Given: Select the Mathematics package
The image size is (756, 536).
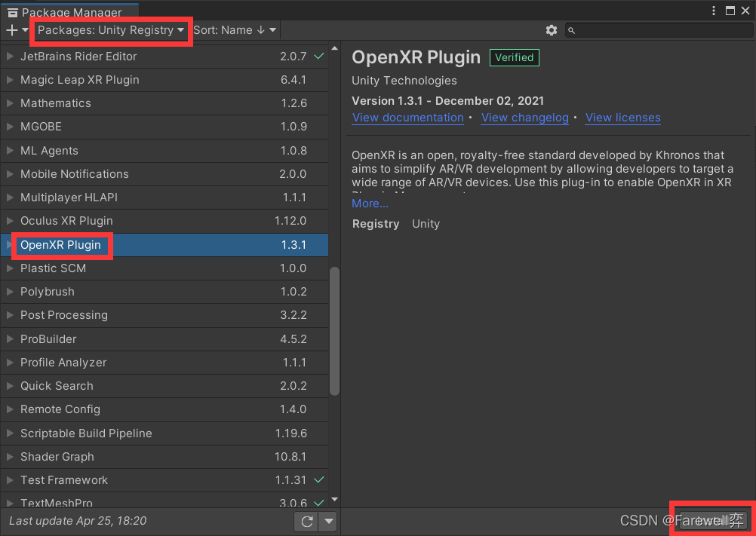Looking at the screenshot, I should click(164, 103).
